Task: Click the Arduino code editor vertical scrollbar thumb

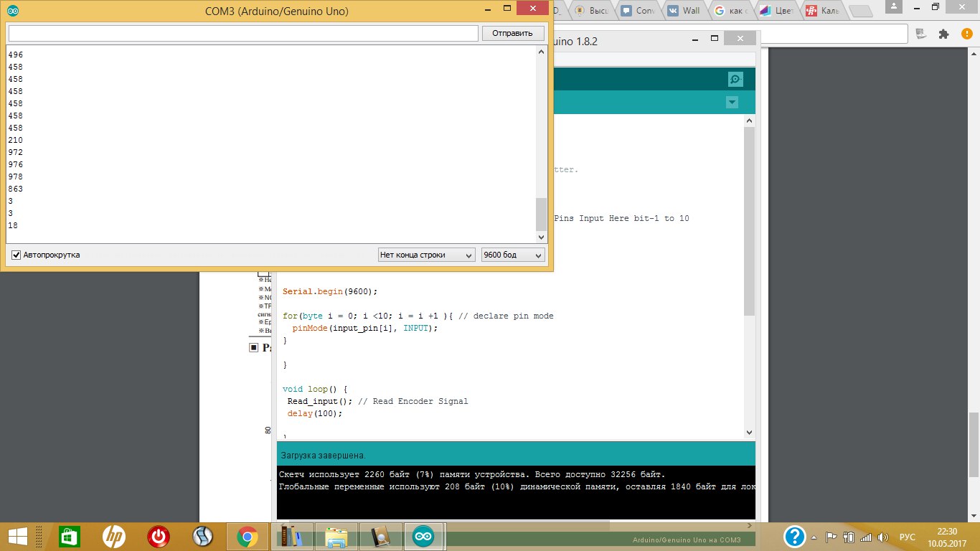Action: click(x=750, y=222)
